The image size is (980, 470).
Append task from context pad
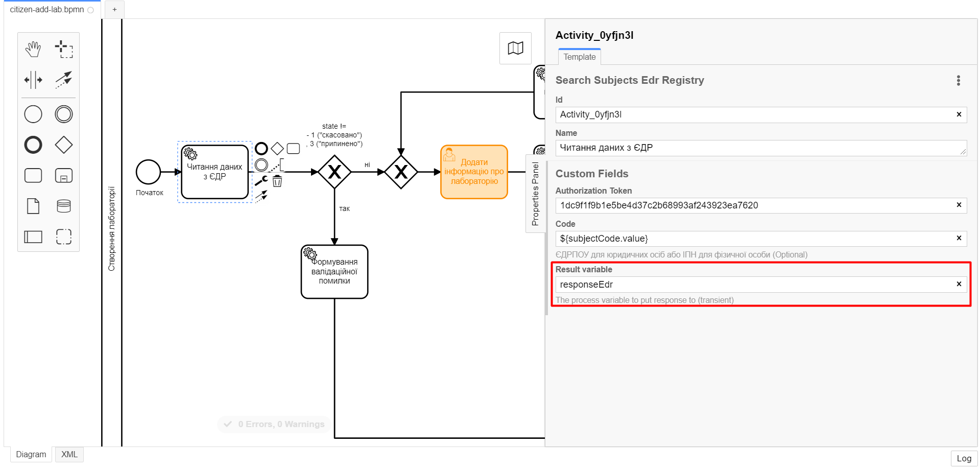pyautogui.click(x=293, y=149)
